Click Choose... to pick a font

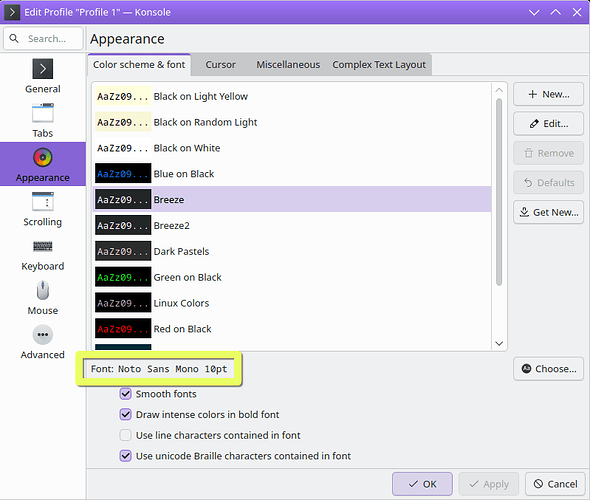tap(548, 369)
